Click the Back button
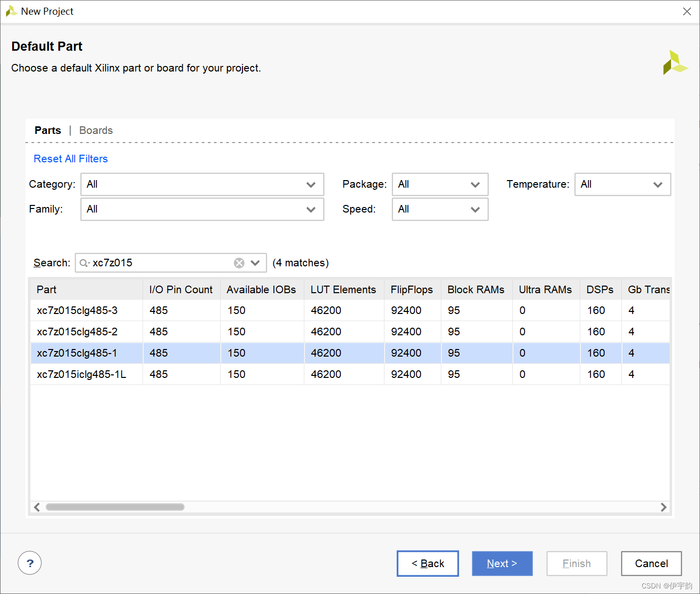The height and width of the screenshot is (594, 700). tap(428, 564)
